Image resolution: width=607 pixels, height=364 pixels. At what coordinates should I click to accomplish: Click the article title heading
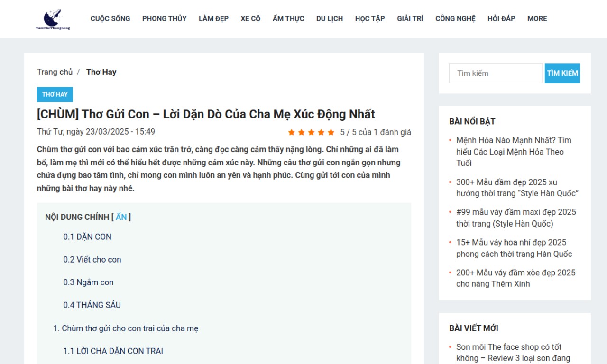[206, 114]
